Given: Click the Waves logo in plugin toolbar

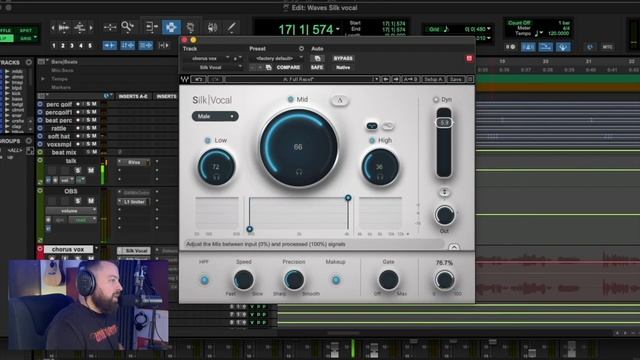Looking at the screenshot, I should point(185,79).
